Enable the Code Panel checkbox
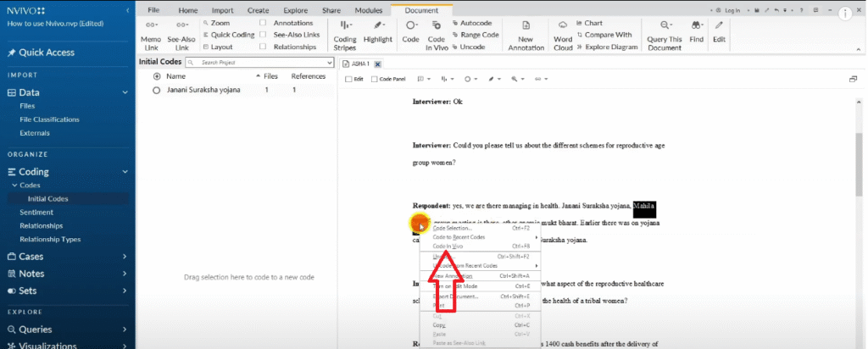The width and height of the screenshot is (868, 349). point(374,80)
